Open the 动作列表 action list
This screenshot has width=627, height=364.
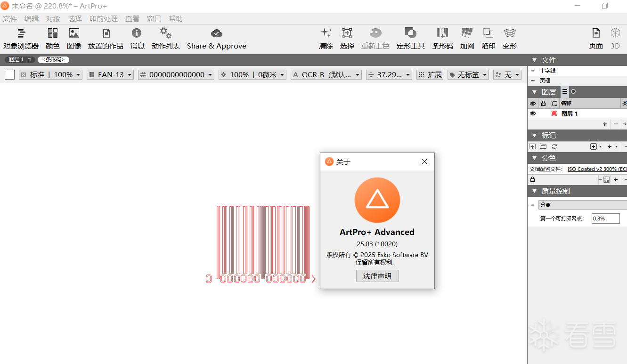point(166,39)
